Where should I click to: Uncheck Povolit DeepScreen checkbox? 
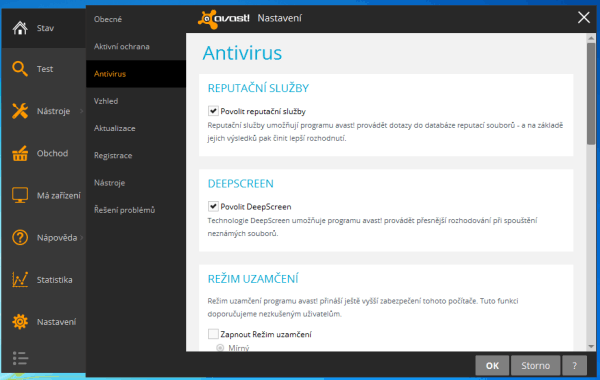[x=213, y=206]
